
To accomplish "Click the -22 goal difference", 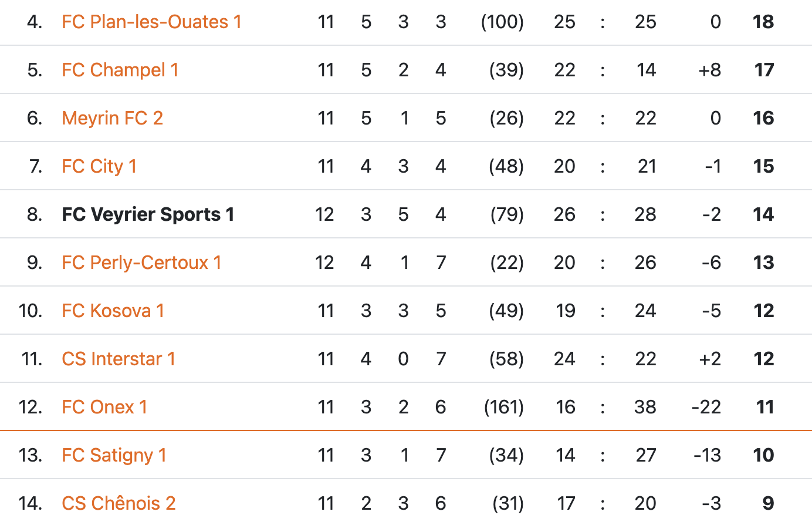I will [706, 408].
